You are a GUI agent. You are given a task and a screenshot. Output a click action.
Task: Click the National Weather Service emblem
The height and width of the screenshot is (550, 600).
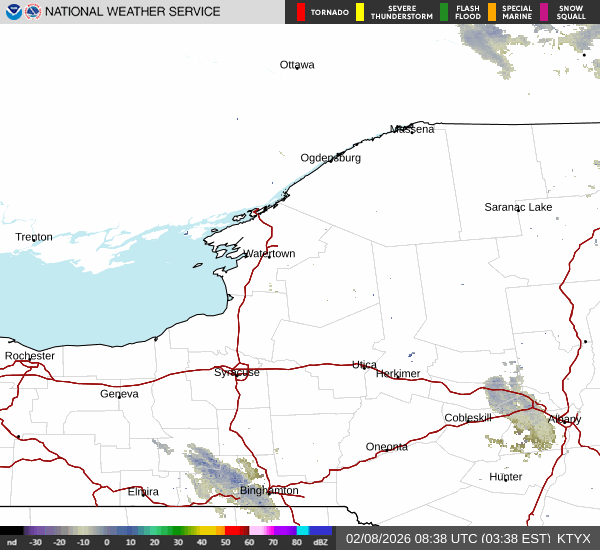click(33, 12)
